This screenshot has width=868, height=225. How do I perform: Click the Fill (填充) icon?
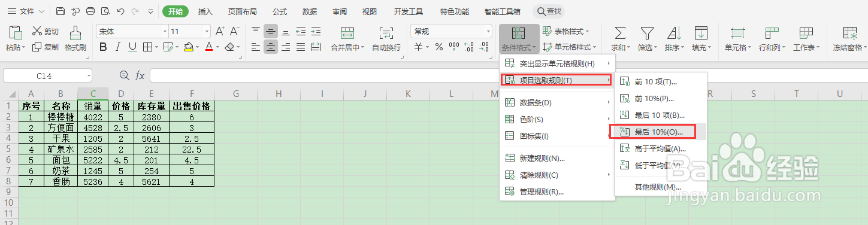[x=700, y=33]
